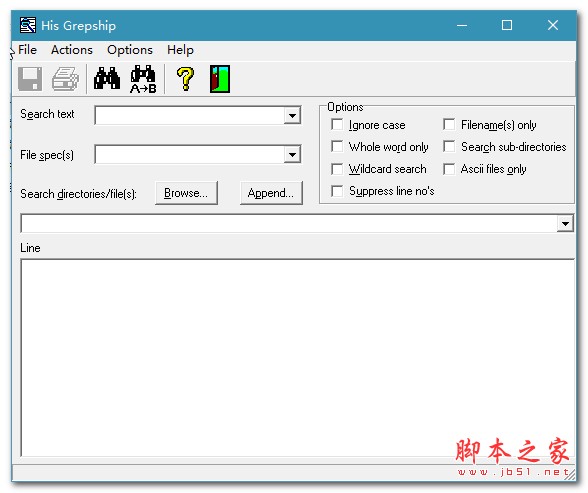Expand the search directories list dropdown arrow
This screenshot has width=588, height=493.
(565, 224)
